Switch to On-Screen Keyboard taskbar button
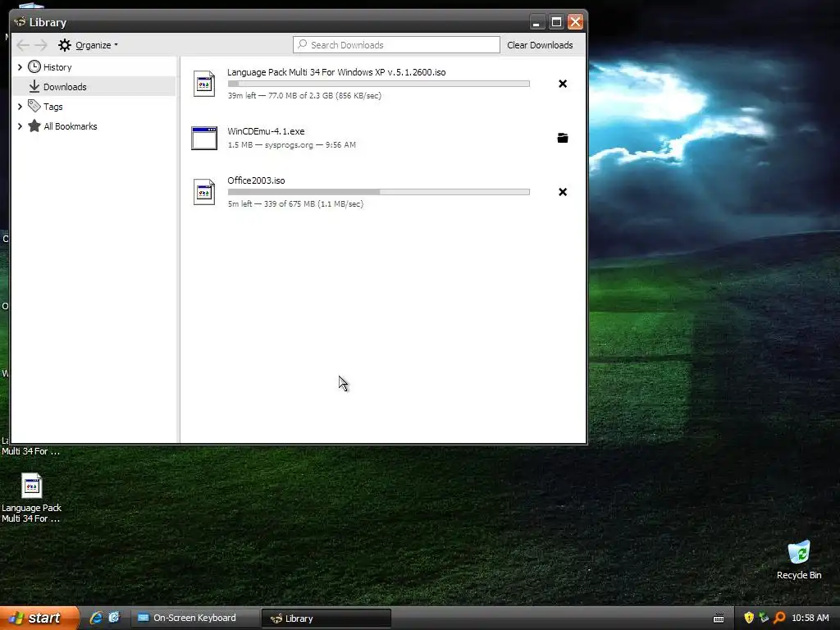The width and height of the screenshot is (840, 630). click(x=194, y=619)
